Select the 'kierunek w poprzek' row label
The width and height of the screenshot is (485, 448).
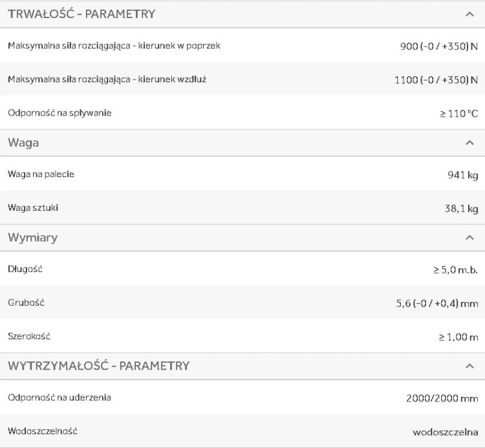point(114,46)
